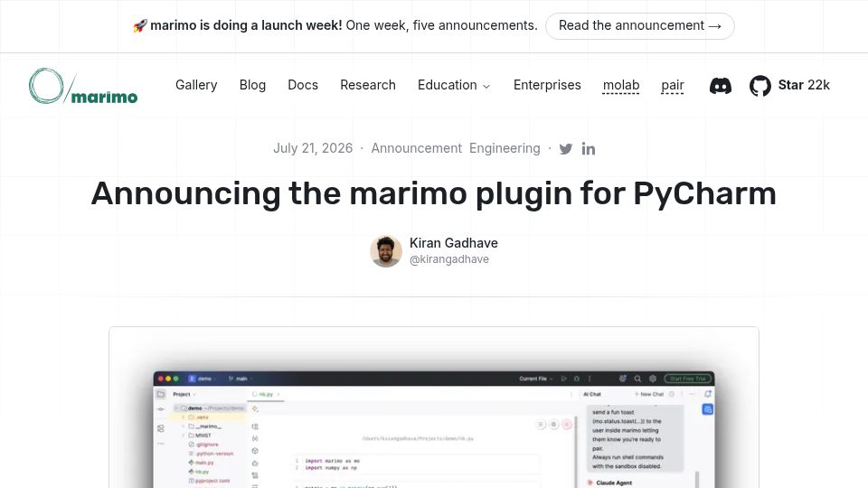This screenshot has width=868, height=488.
Task: Open the @kirangadhave handle
Action: (449, 259)
